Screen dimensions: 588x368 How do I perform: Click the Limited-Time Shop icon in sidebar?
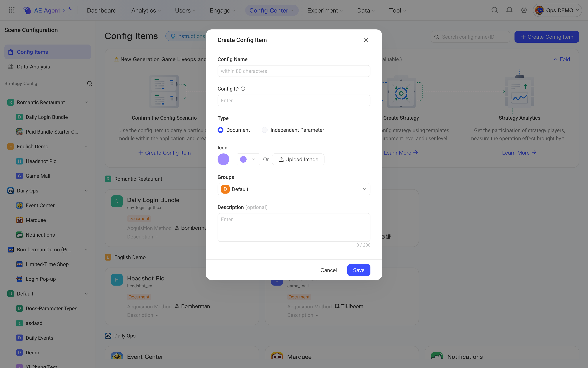(x=19, y=264)
